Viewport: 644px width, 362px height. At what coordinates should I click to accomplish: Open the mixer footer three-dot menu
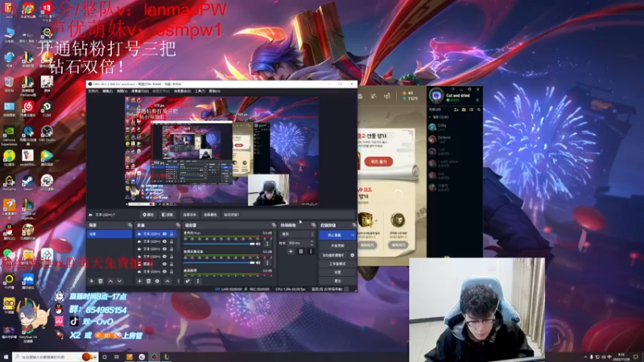point(197,281)
